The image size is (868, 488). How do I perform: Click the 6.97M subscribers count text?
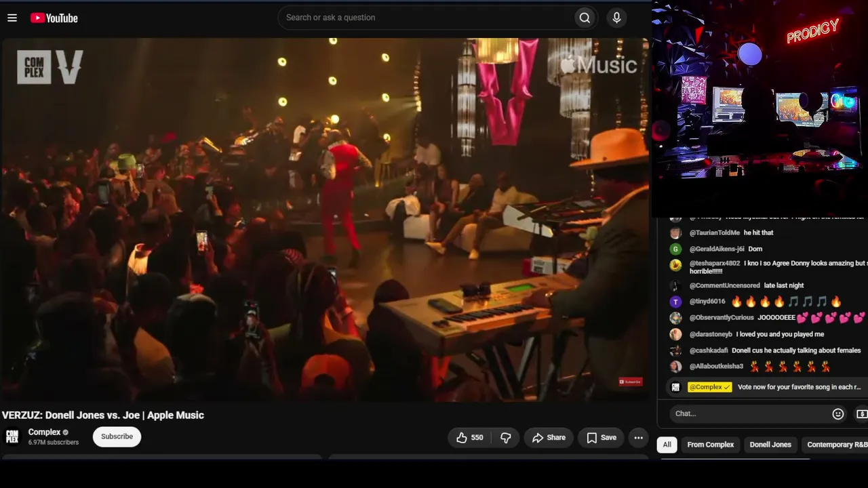tap(54, 443)
